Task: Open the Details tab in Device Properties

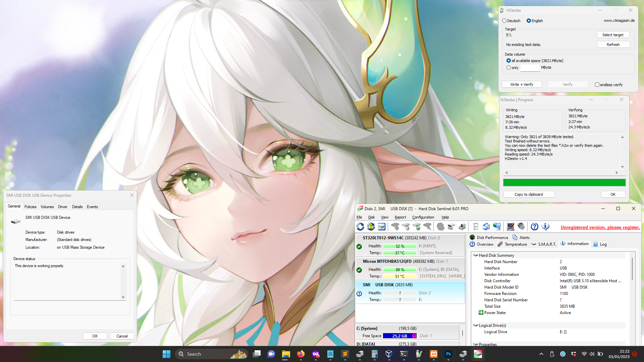Action: pos(77,207)
